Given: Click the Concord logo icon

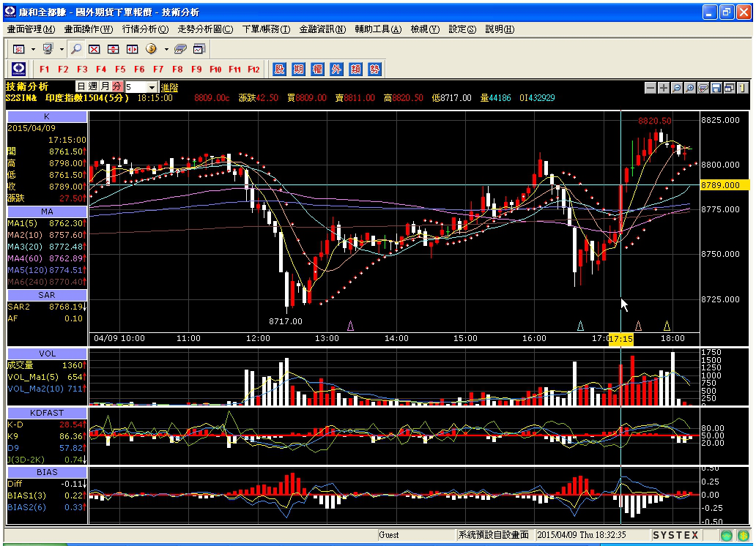Looking at the screenshot, I should click(18, 70).
